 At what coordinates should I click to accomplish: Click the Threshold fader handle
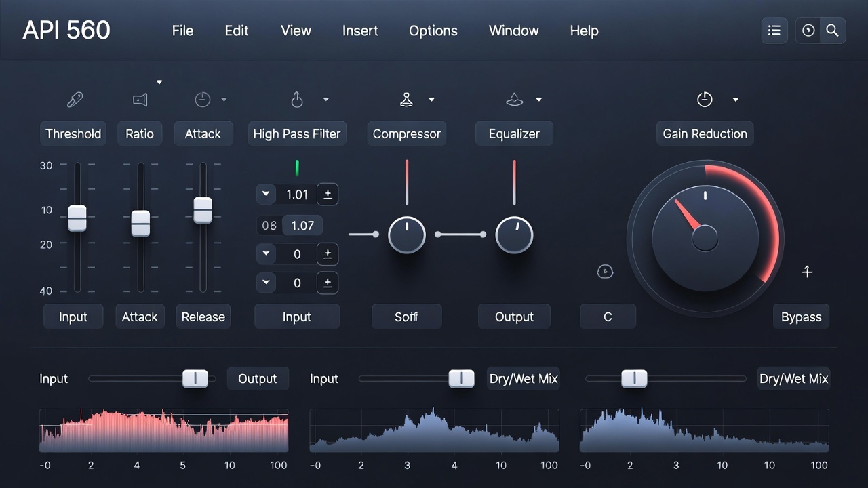[x=77, y=218]
